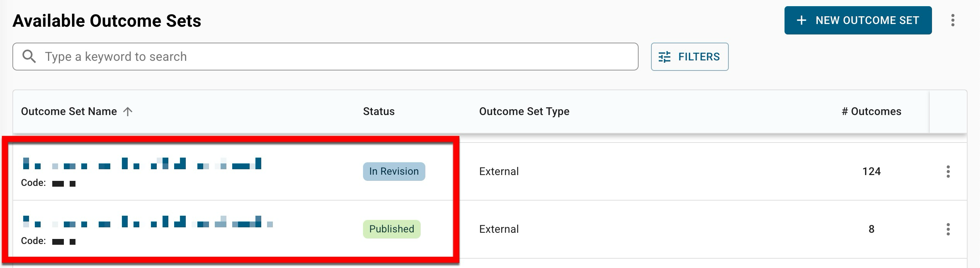
Task: Open the three-dot menu for the 8-outcome row
Action: 948,229
